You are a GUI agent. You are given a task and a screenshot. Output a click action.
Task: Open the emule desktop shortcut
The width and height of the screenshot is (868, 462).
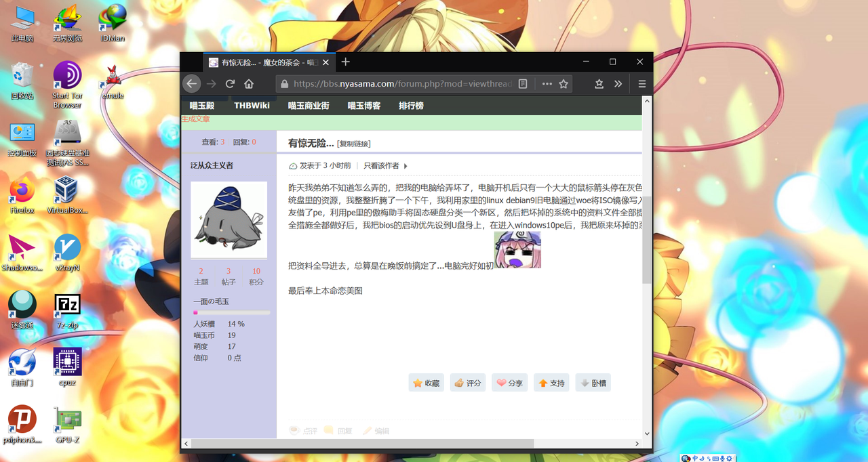[x=113, y=81]
